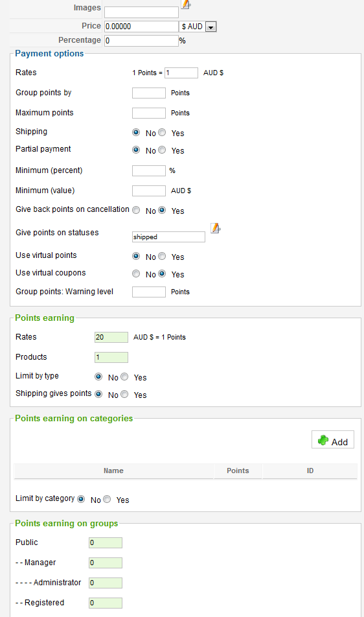Choose No for Use virtual coupons
Screen dimensions: 364x617
click(136, 274)
